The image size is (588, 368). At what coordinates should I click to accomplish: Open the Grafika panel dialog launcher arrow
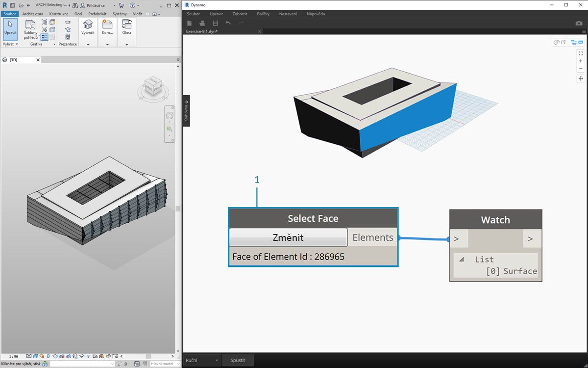(54, 45)
